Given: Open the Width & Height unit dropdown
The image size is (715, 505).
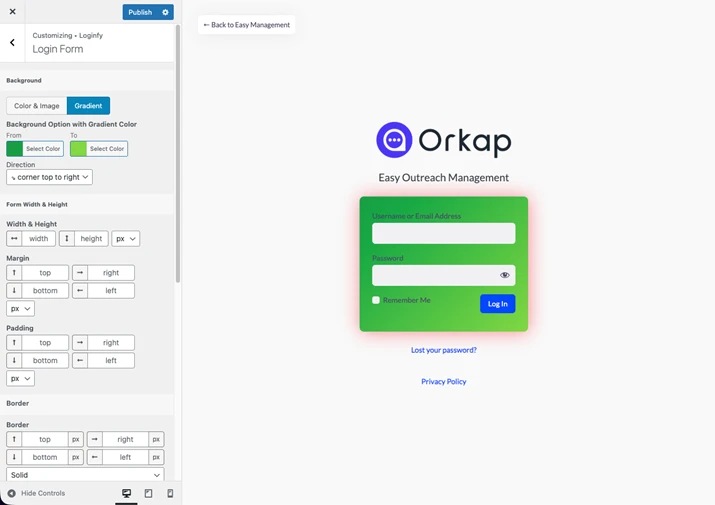Looking at the screenshot, I should [125, 239].
